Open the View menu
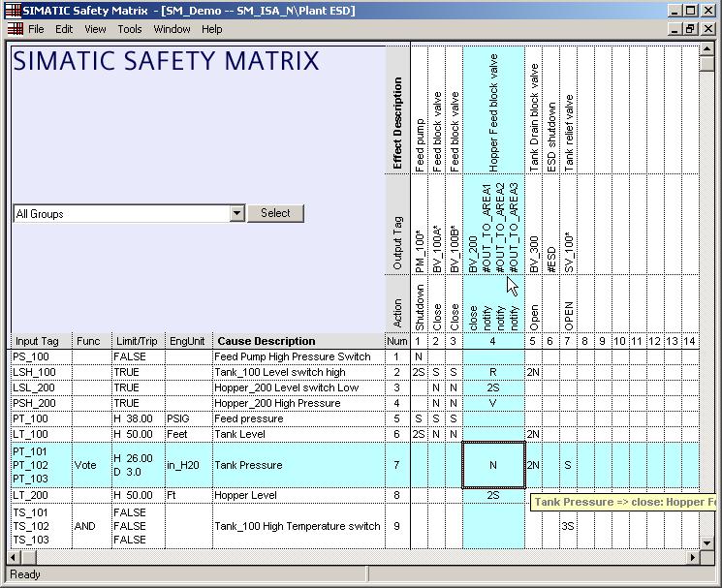The image size is (722, 588). coord(95,29)
